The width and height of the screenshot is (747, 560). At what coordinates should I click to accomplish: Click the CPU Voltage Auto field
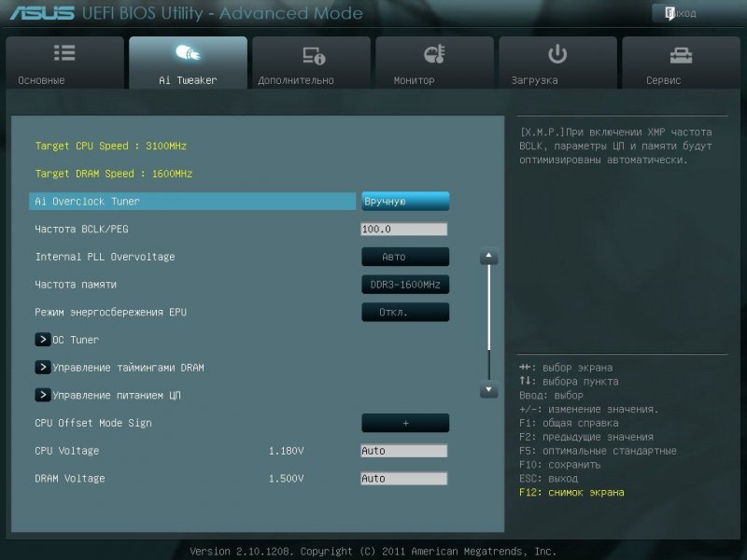403,451
